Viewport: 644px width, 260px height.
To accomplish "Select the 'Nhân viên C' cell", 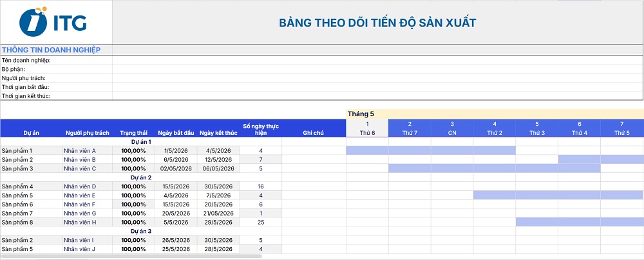I will [x=88, y=168].
